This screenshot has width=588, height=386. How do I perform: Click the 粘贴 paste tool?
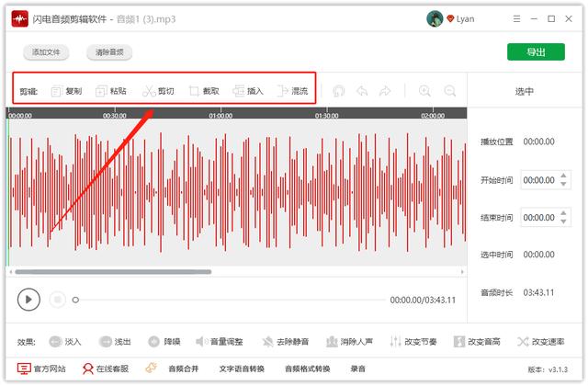pyautogui.click(x=111, y=91)
